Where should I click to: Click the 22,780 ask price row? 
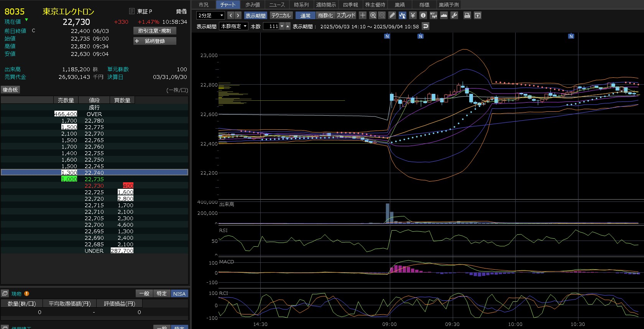[94, 121]
